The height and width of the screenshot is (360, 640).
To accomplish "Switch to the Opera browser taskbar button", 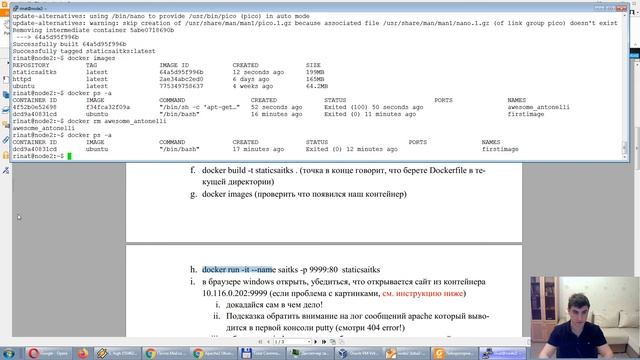I will [x=48, y=353].
